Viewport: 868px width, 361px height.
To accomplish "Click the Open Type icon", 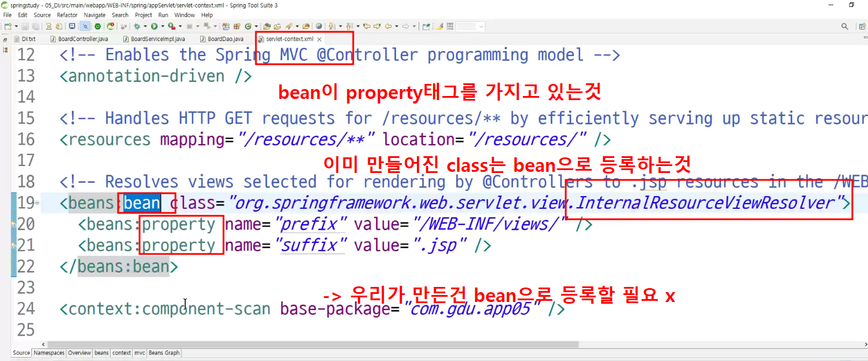I will tap(267, 26).
